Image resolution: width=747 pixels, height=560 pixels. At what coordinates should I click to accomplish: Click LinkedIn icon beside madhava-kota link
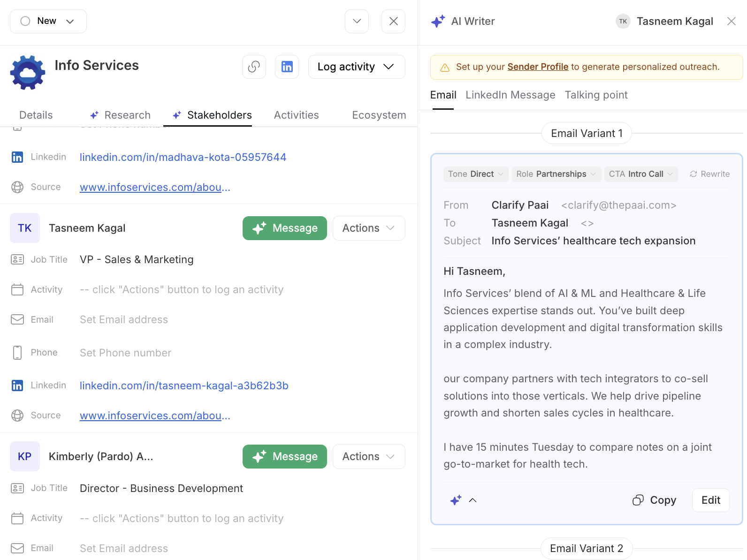17,157
